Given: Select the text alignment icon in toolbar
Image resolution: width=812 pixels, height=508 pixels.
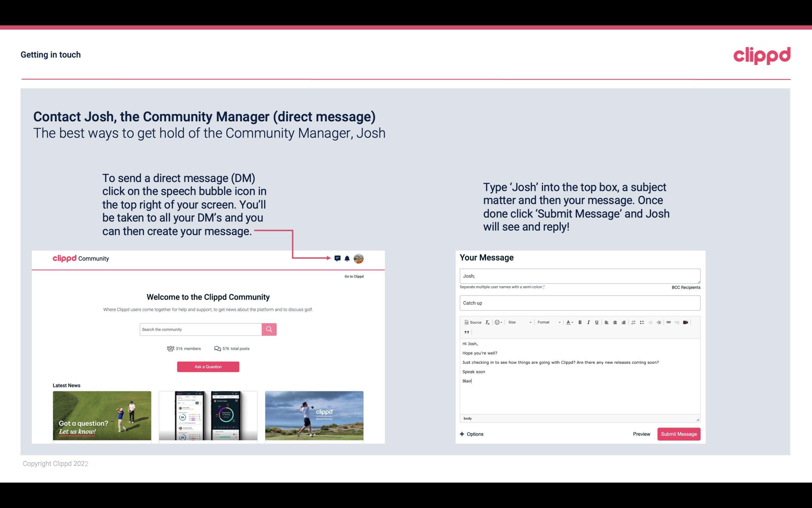Looking at the screenshot, I should point(607,322).
